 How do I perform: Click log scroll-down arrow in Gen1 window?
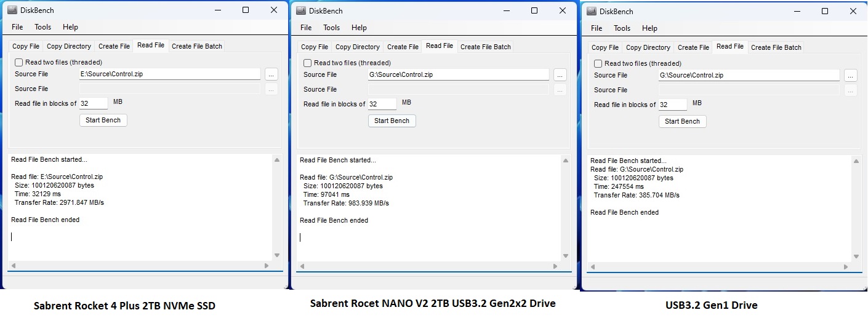pos(856,256)
